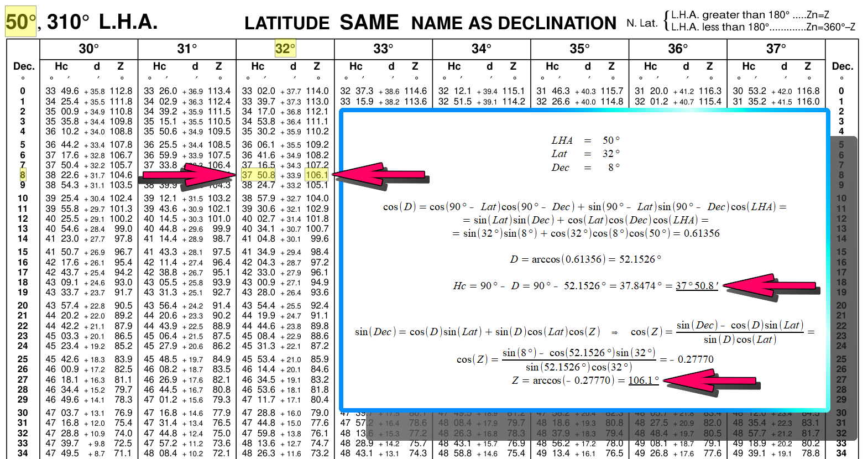
Task: Click Hc '38 57.9' in the 32° column
Action: [258, 199]
